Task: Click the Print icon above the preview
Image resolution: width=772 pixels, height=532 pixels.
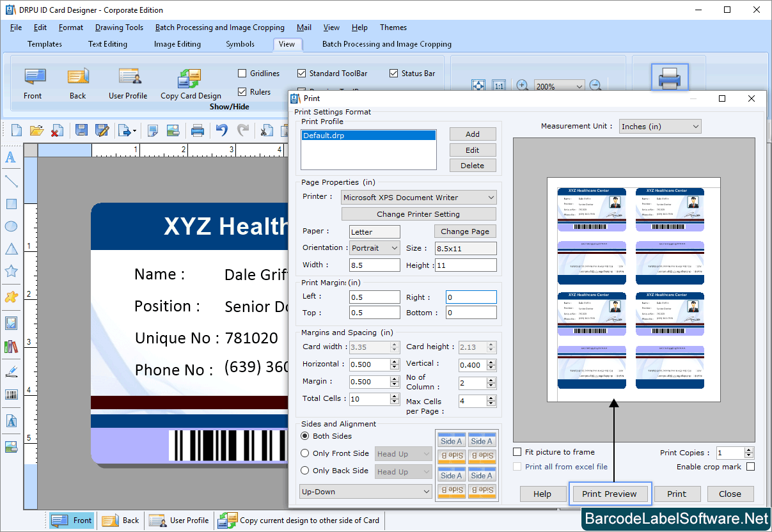Action: (669, 77)
